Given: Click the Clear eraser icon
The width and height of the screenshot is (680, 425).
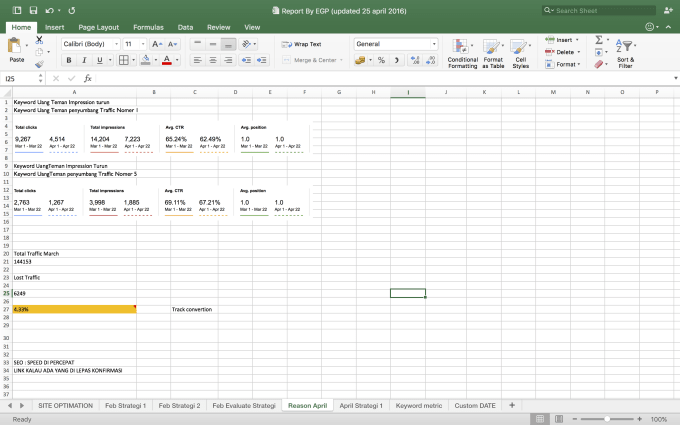Looking at the screenshot, I should click(x=599, y=64).
